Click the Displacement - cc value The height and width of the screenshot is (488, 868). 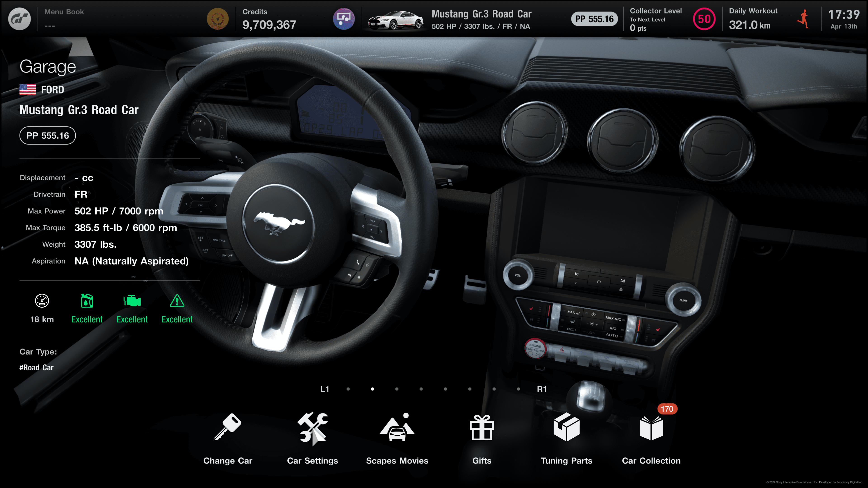(84, 178)
